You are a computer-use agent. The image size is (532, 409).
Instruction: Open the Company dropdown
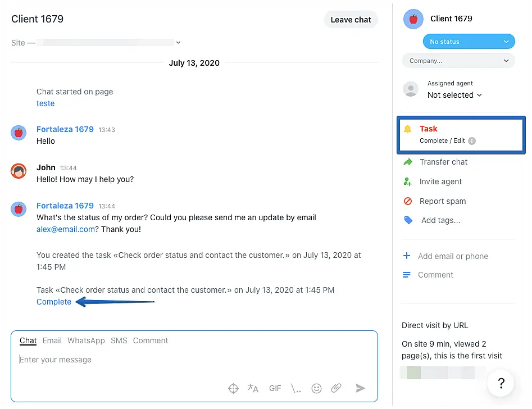(x=458, y=61)
